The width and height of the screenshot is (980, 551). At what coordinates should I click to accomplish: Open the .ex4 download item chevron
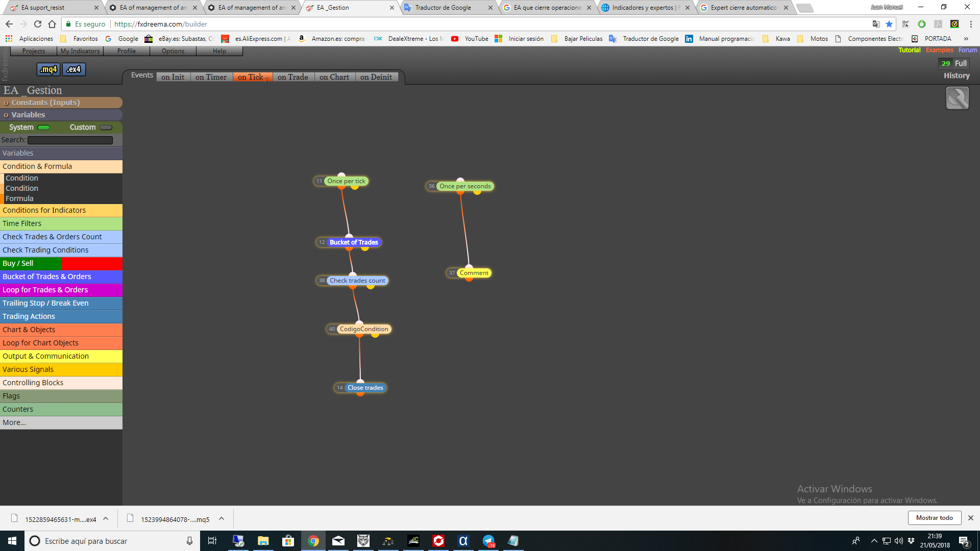(106, 519)
